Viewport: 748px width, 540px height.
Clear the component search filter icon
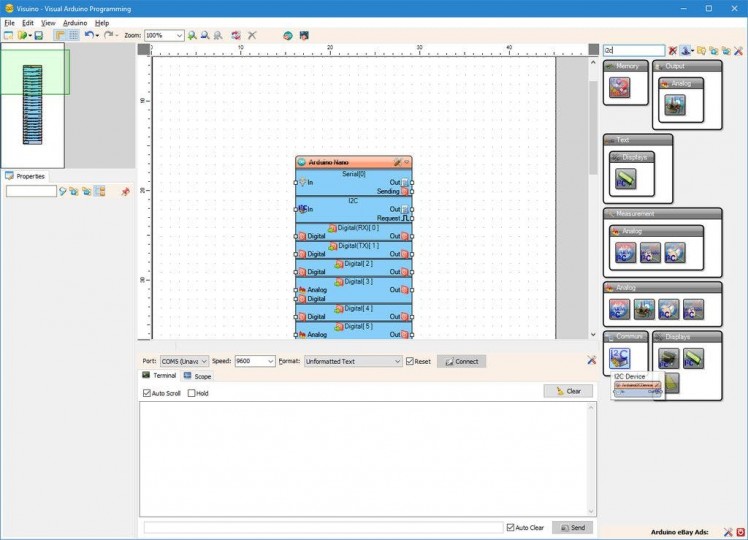(673, 50)
